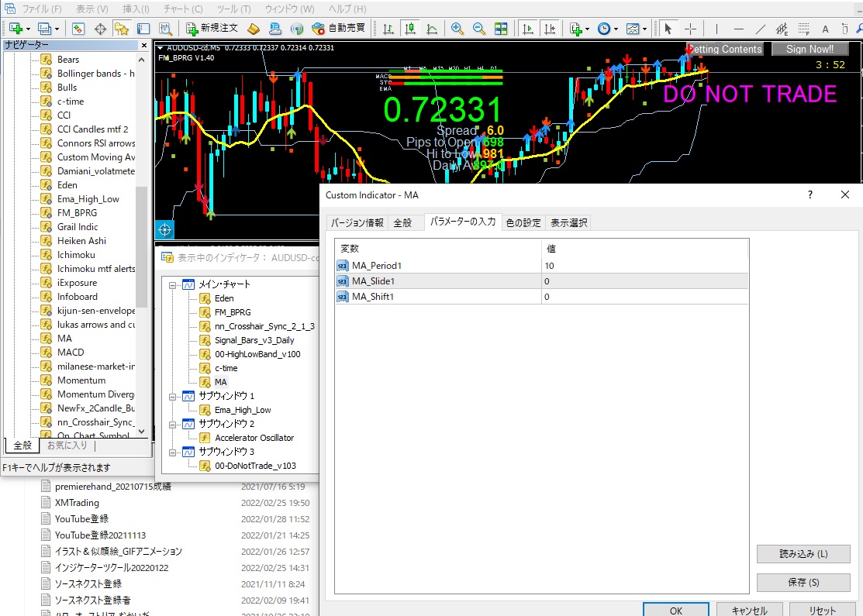Toggle the chart auto-scroll button
The height and width of the screenshot is (616, 863).
click(528, 29)
